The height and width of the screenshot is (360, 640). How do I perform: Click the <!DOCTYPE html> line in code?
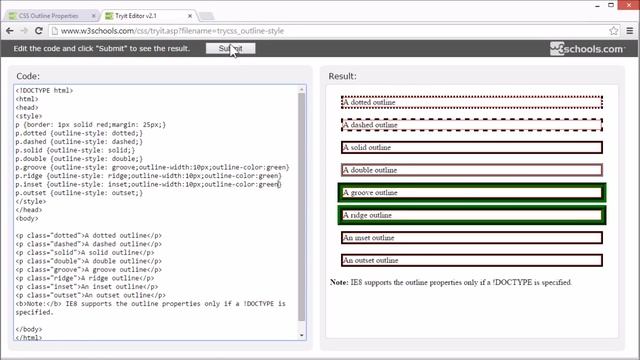[x=44, y=91]
